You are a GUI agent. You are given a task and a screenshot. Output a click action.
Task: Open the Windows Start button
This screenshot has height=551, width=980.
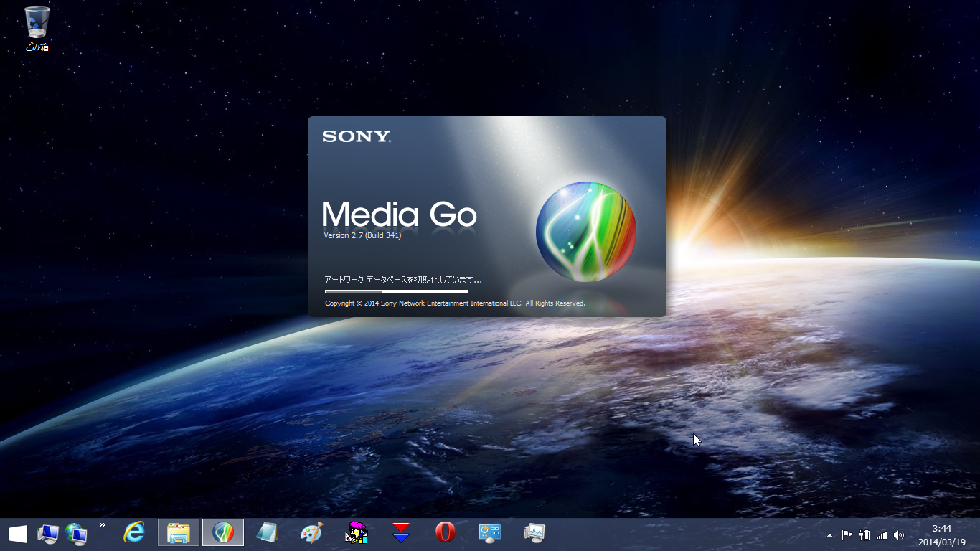[x=18, y=533]
